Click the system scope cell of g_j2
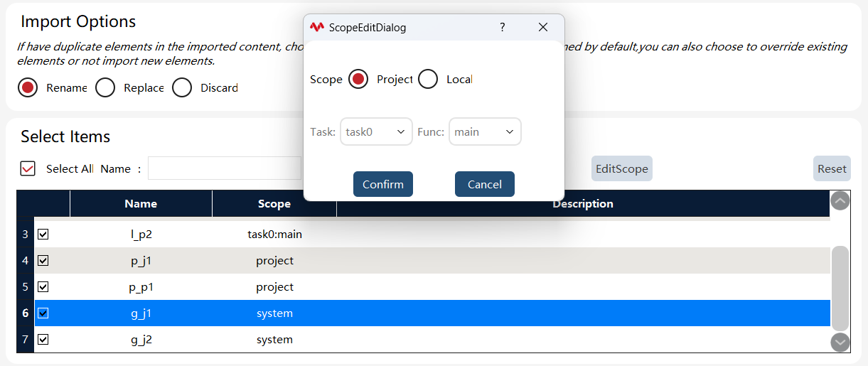This screenshot has width=868, height=366. [274, 339]
